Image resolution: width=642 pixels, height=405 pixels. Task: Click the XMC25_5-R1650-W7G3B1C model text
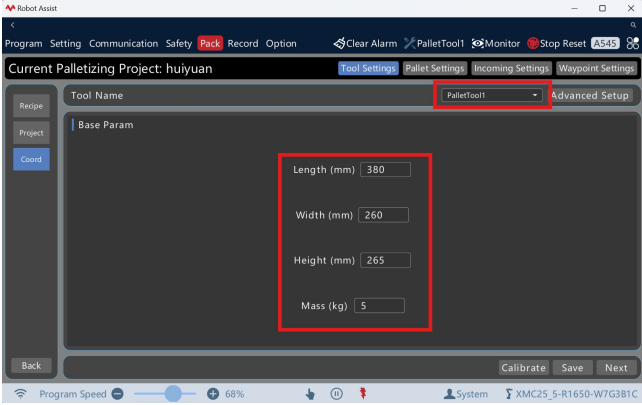576,394
